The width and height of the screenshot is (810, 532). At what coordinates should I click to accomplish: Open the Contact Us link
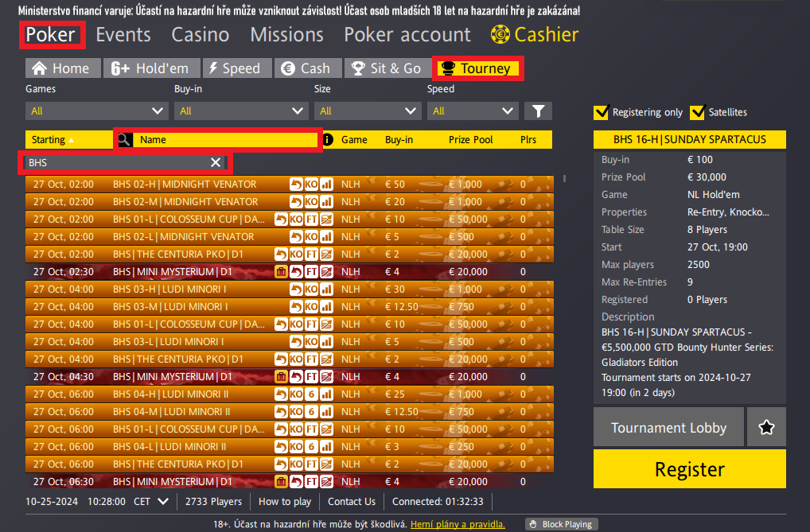pyautogui.click(x=352, y=502)
